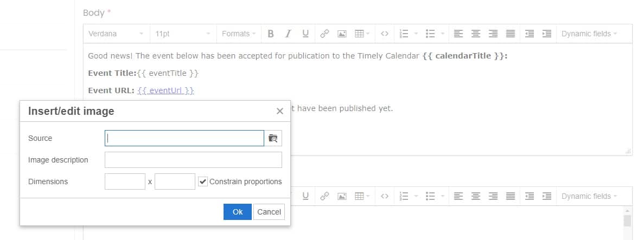Toggle Italic formatting in the Body toolbar

(x=288, y=34)
